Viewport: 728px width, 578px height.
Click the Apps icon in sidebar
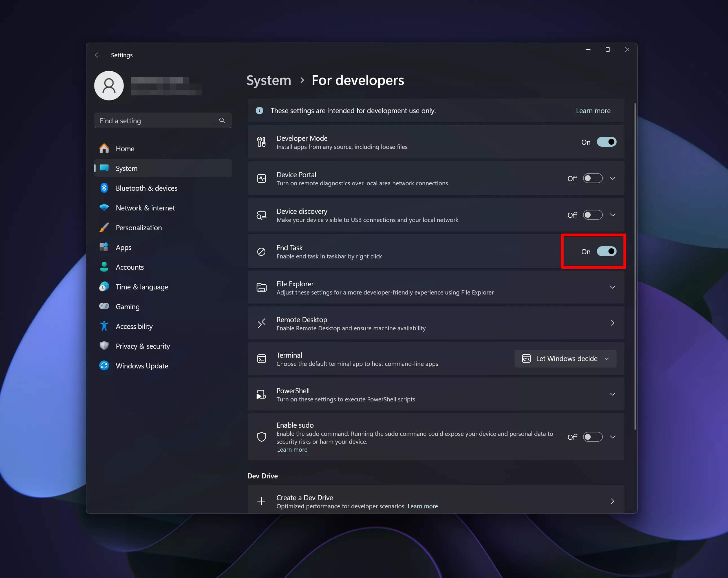click(x=104, y=247)
